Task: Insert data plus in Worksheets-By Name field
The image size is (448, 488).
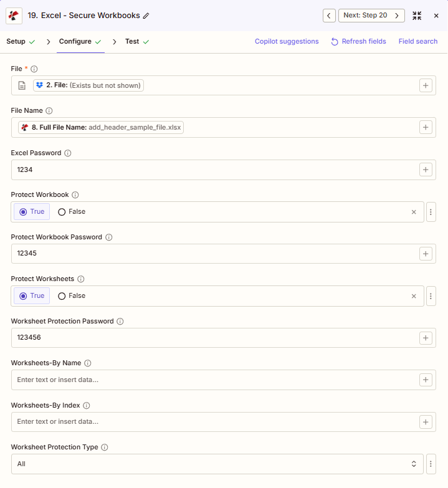Action: click(x=426, y=380)
